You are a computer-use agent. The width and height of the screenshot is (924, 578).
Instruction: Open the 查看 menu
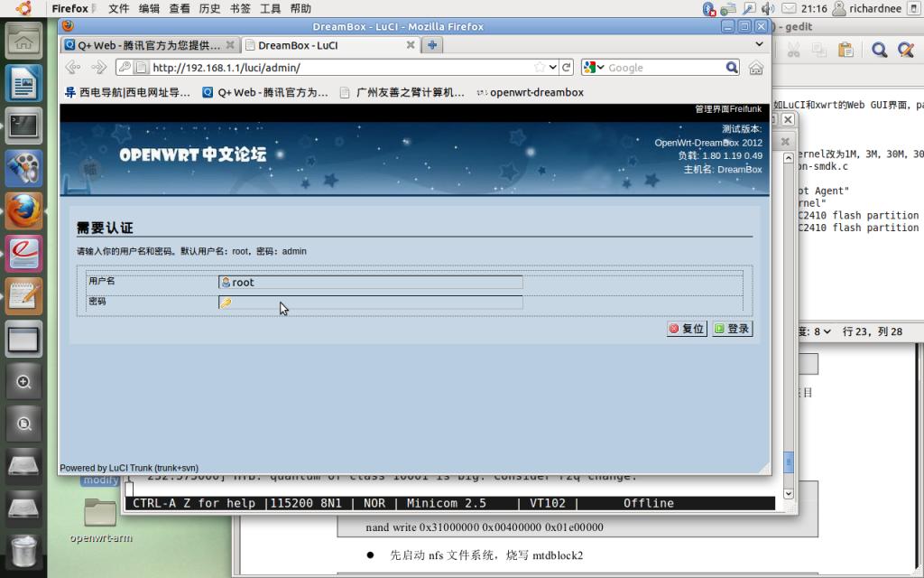(x=180, y=8)
